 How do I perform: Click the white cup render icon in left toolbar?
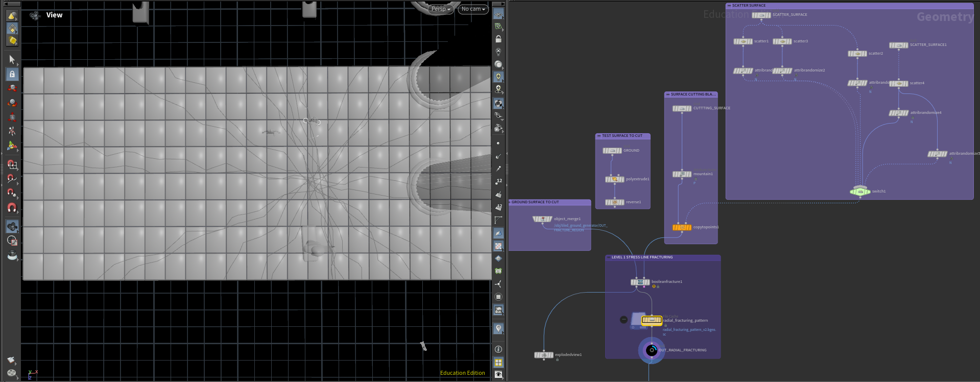coord(12,255)
